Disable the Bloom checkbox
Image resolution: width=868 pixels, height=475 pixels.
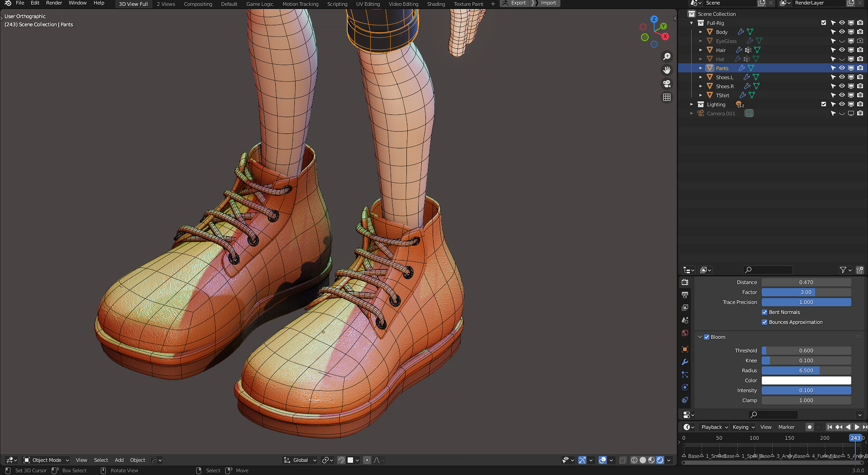click(x=706, y=337)
